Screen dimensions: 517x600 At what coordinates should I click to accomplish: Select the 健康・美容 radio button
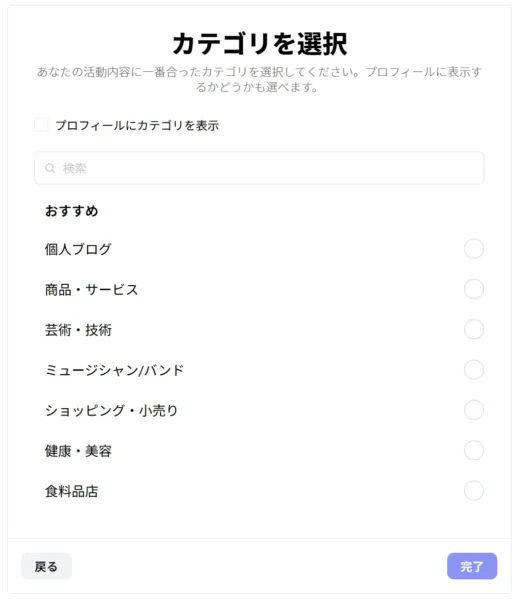click(x=474, y=450)
